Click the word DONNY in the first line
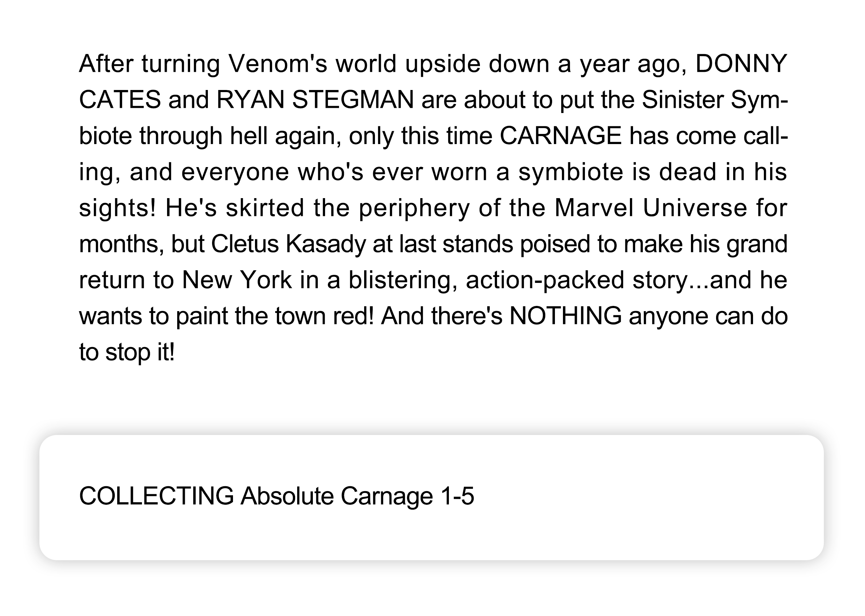 tap(741, 64)
